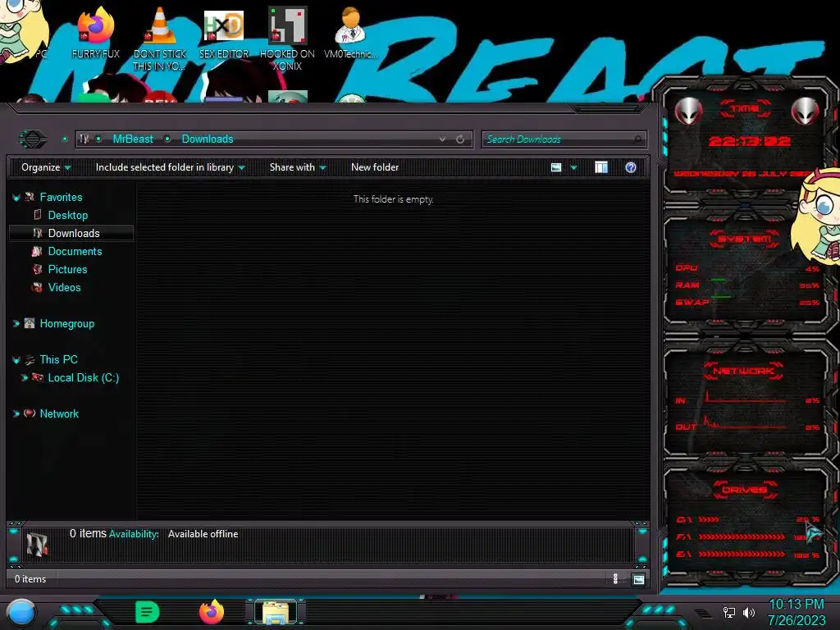Click the Network icon in sidebar
The height and width of the screenshot is (630, 840).
[x=30, y=413]
